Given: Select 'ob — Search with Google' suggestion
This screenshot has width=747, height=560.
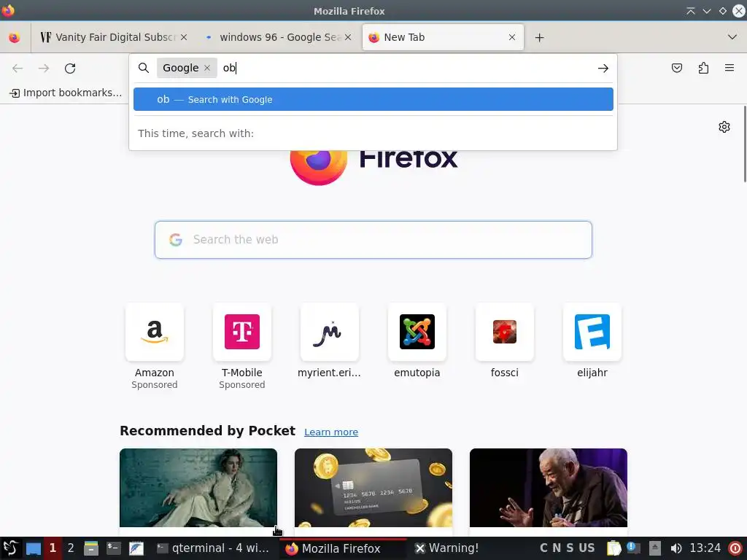Looking at the screenshot, I should [373, 99].
